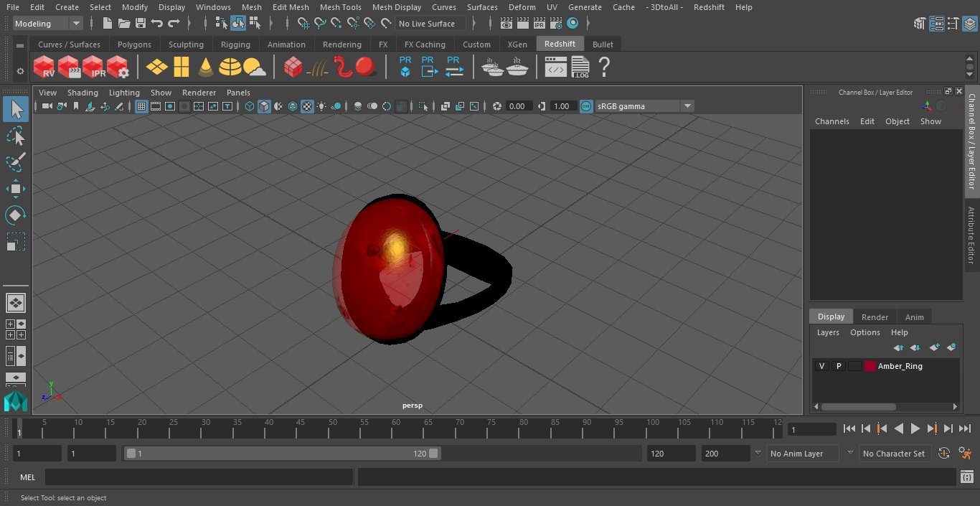Play the animation forward
This screenshot has height=506, width=980.
click(x=915, y=428)
